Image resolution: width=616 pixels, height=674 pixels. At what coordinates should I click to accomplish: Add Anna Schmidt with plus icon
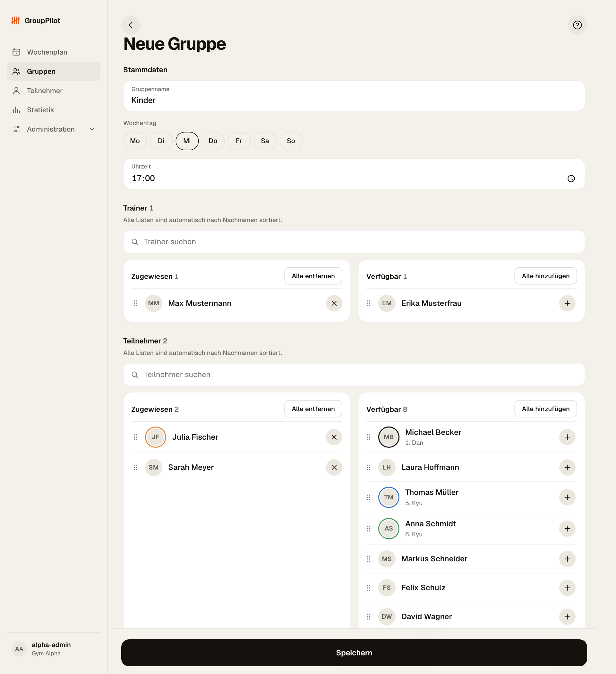[567, 529]
